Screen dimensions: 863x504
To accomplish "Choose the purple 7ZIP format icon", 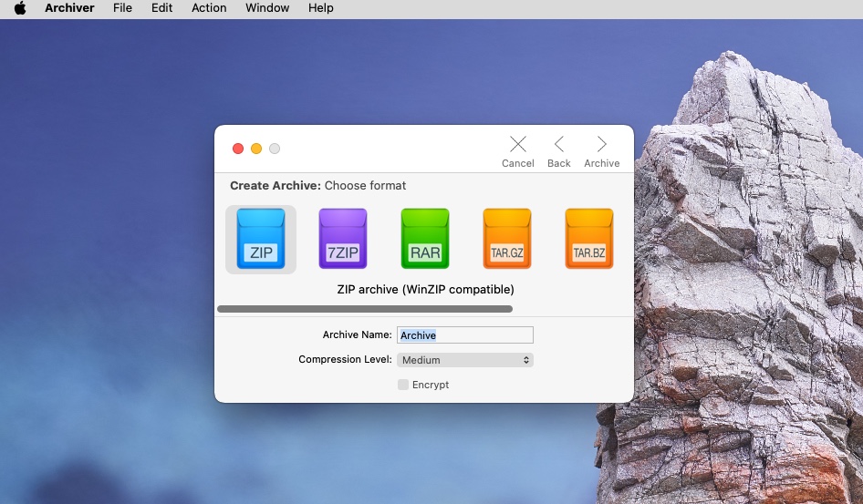I will pyautogui.click(x=343, y=239).
